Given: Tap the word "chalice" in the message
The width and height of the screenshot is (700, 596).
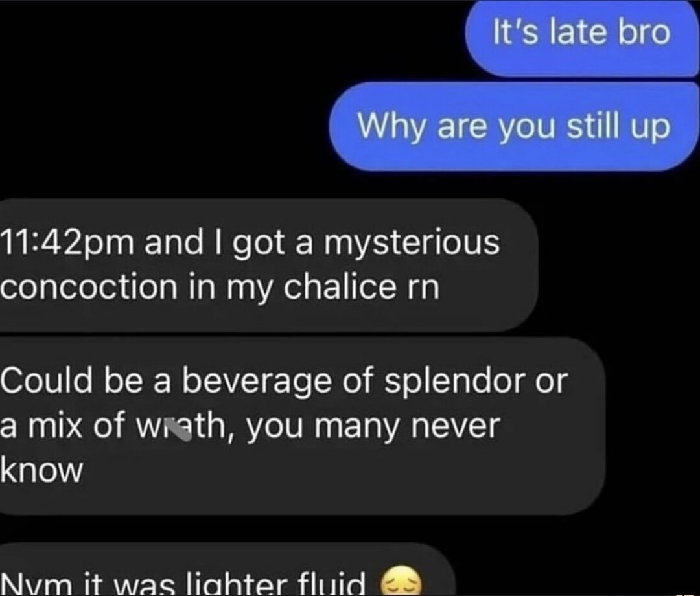Looking at the screenshot, I should 340,287.
